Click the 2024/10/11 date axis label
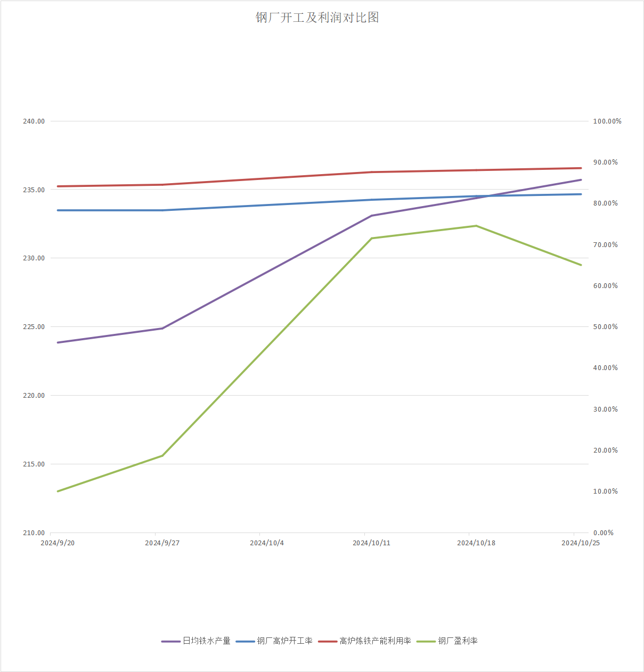Screen dimensions: 644x672 tap(371, 543)
